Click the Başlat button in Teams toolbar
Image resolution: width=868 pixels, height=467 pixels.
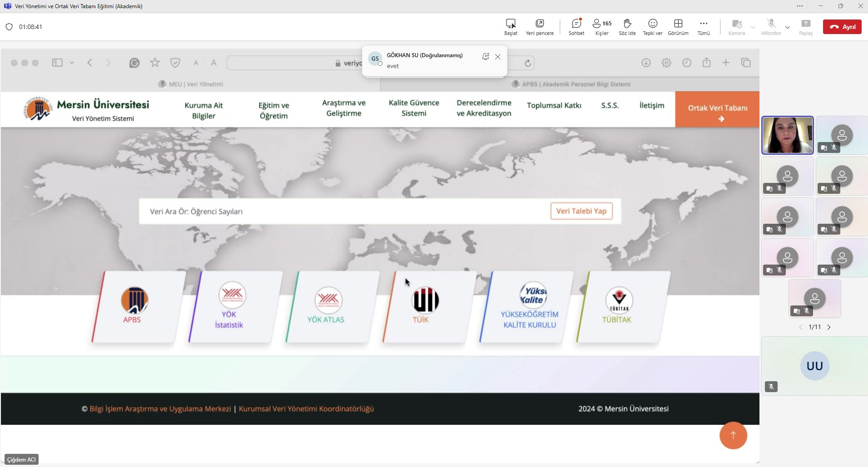click(511, 27)
